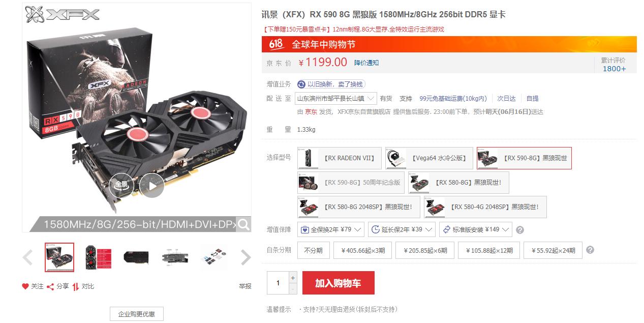The height and width of the screenshot is (323, 644).
Task: Show next thumbnails with the right arrow
Action: (246, 257)
